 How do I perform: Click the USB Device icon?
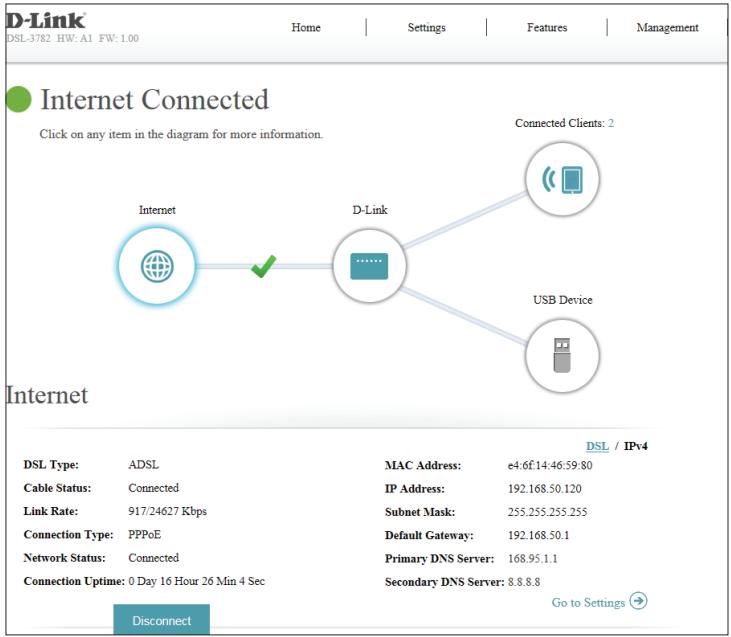[562, 356]
